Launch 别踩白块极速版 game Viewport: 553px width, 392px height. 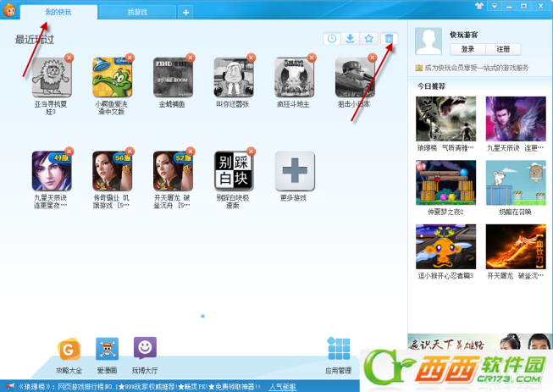pyautogui.click(x=234, y=171)
